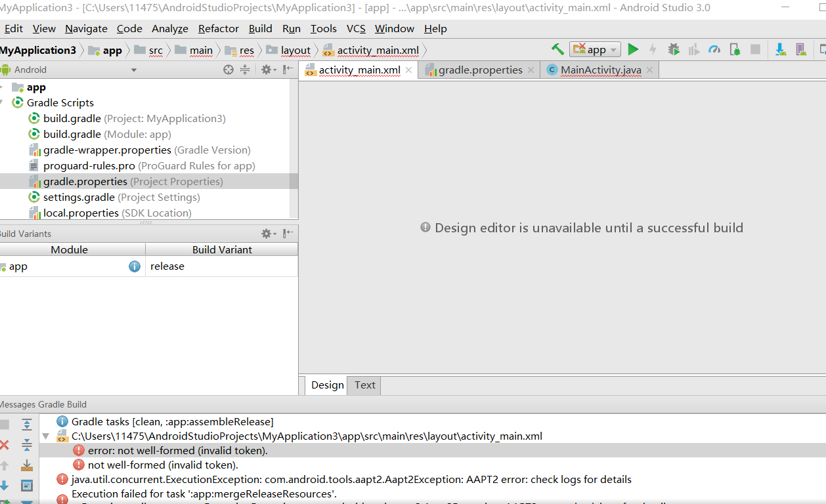
Task: Click the app module info icon
Action: (135, 266)
